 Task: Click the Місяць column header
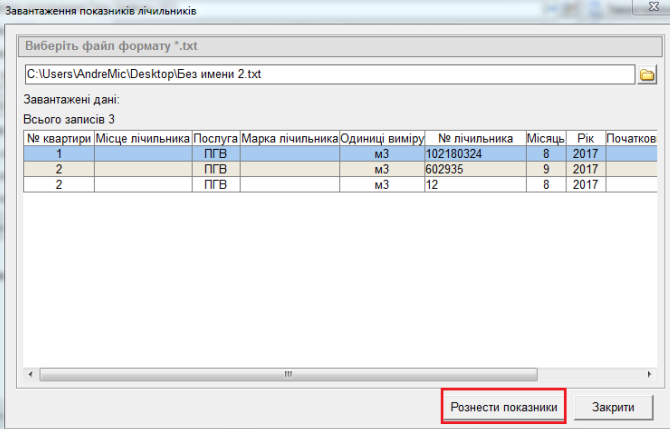tap(546, 138)
